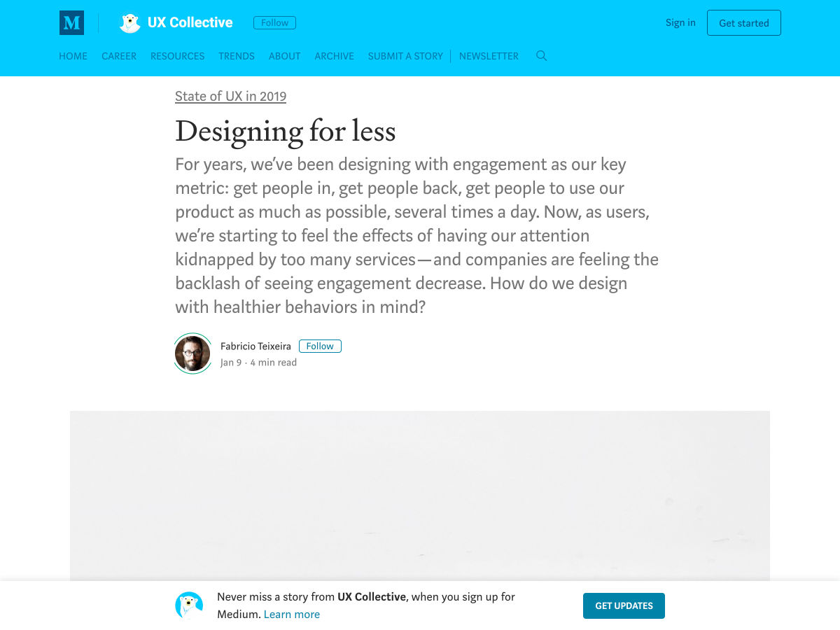Click the UX Collective bear logo
Viewport: 840px width, 630px height.
[129, 23]
